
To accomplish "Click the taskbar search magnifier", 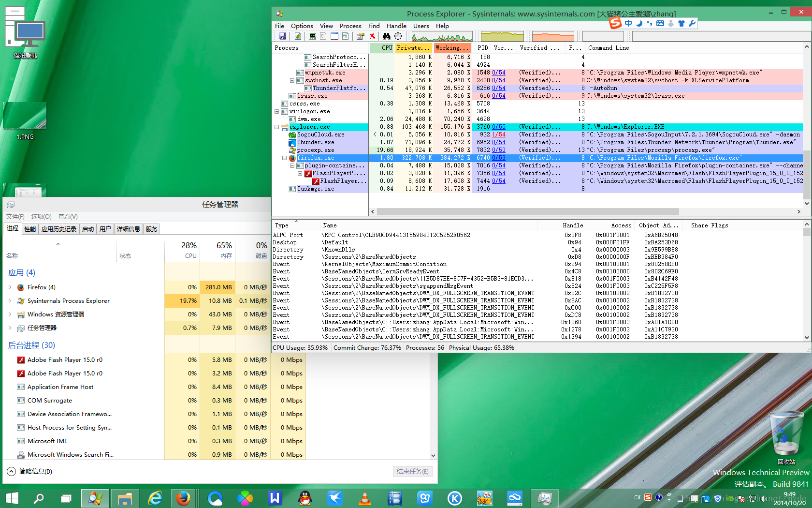I will (x=38, y=498).
